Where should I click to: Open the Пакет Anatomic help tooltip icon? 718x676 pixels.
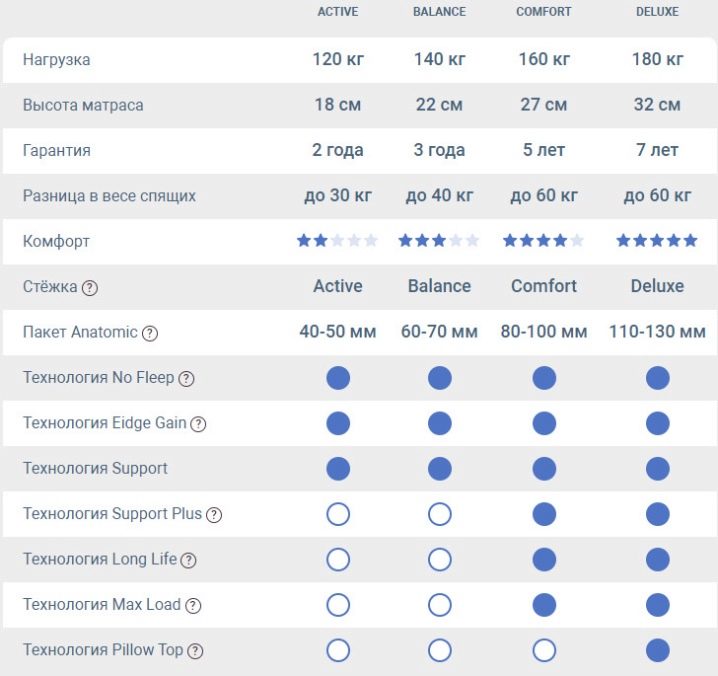[150, 333]
